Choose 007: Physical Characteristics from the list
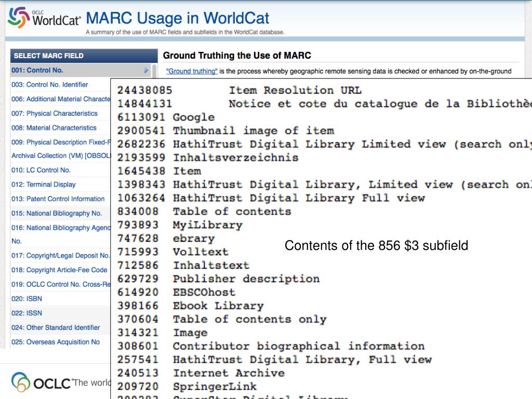Image resolution: width=532 pixels, height=399 pixels. coord(54,113)
